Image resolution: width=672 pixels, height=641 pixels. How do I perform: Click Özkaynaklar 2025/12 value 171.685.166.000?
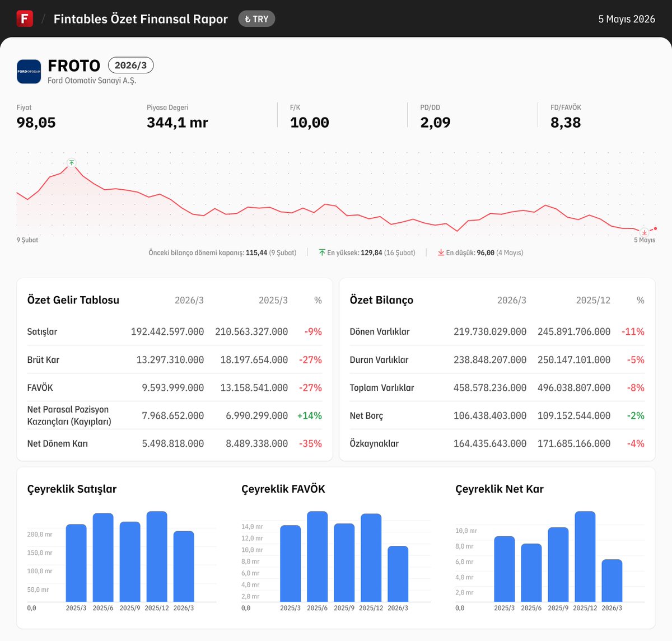click(574, 443)
